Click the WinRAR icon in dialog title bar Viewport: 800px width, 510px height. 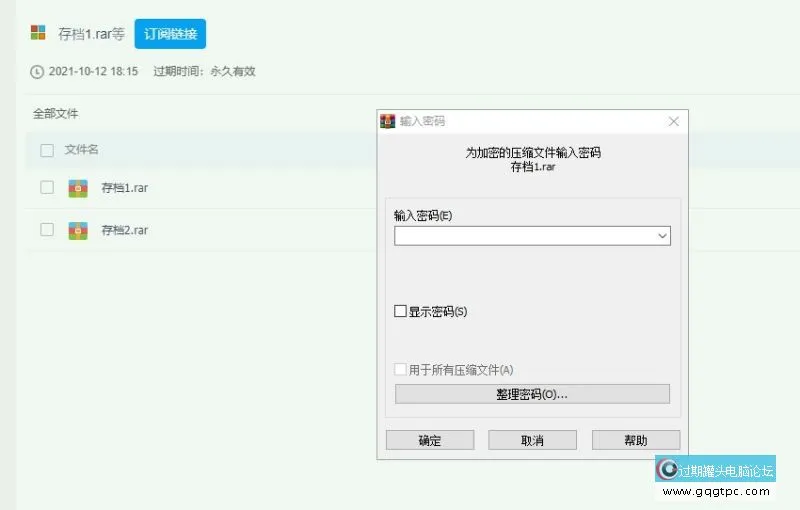point(388,121)
